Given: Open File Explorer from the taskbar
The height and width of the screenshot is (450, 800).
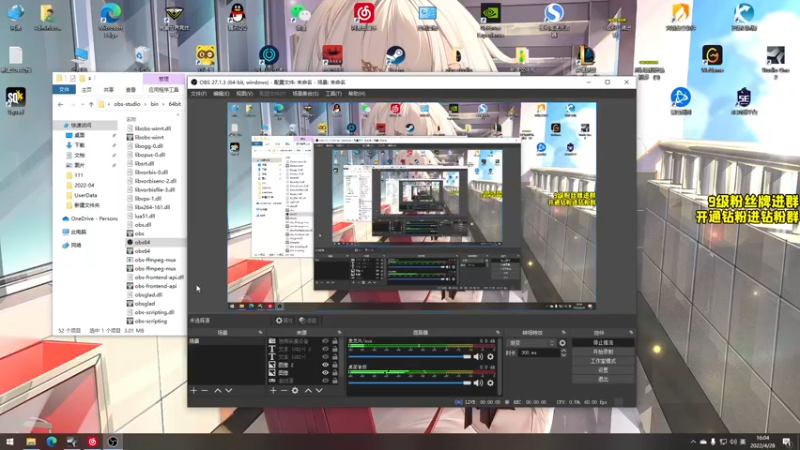Looking at the screenshot, I should (31, 441).
